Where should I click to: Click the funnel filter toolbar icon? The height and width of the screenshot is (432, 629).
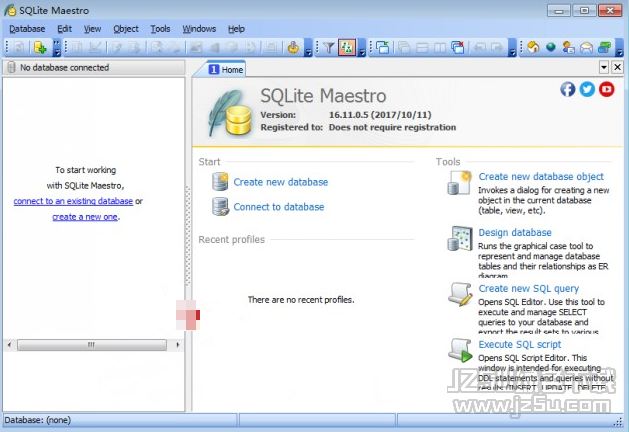pos(329,48)
